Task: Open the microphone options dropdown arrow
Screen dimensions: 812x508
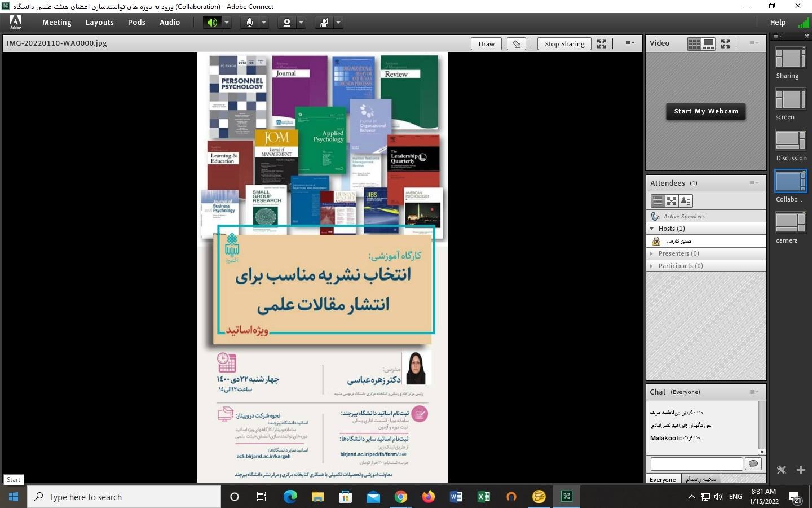Action: pos(264,23)
